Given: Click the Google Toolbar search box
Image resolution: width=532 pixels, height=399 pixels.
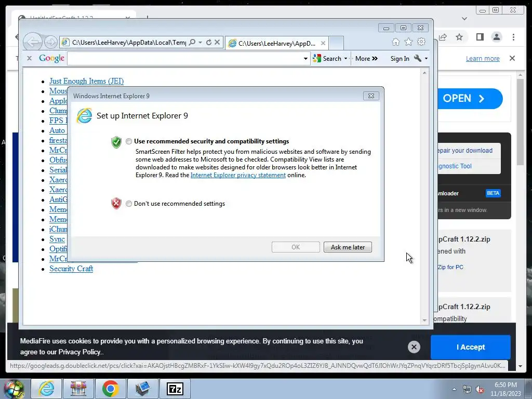Looking at the screenshot, I should coord(185,59).
